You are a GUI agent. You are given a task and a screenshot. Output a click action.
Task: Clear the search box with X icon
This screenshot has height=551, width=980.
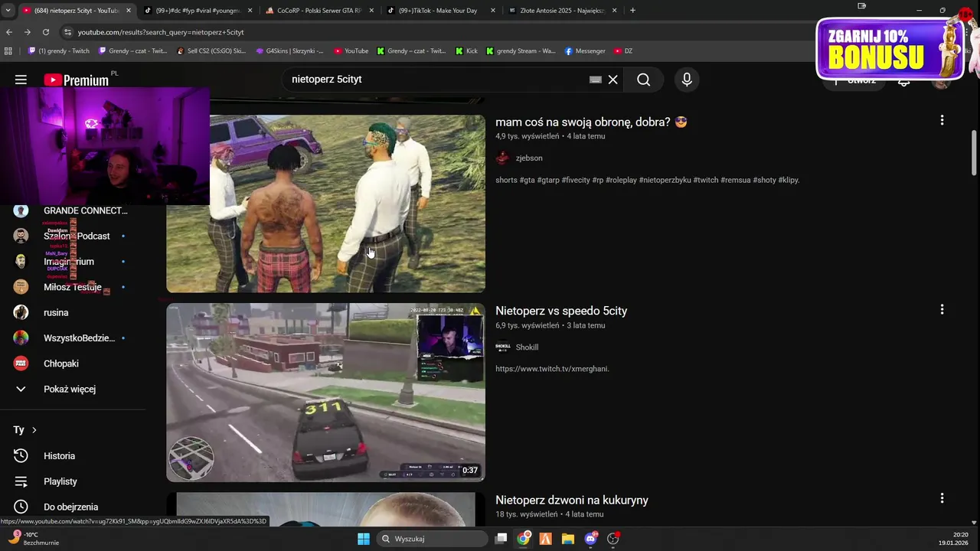pos(613,80)
